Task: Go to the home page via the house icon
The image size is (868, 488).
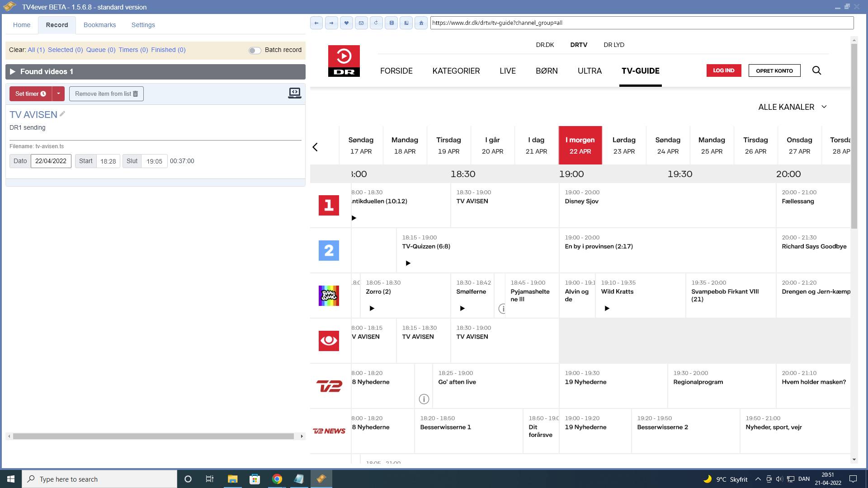Action: (x=421, y=23)
